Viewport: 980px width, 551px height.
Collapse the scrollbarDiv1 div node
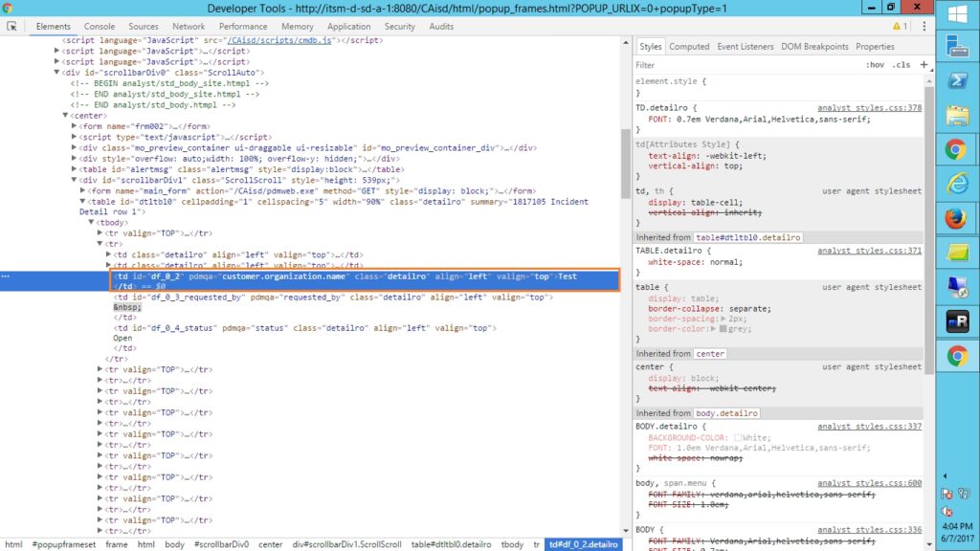click(74, 180)
